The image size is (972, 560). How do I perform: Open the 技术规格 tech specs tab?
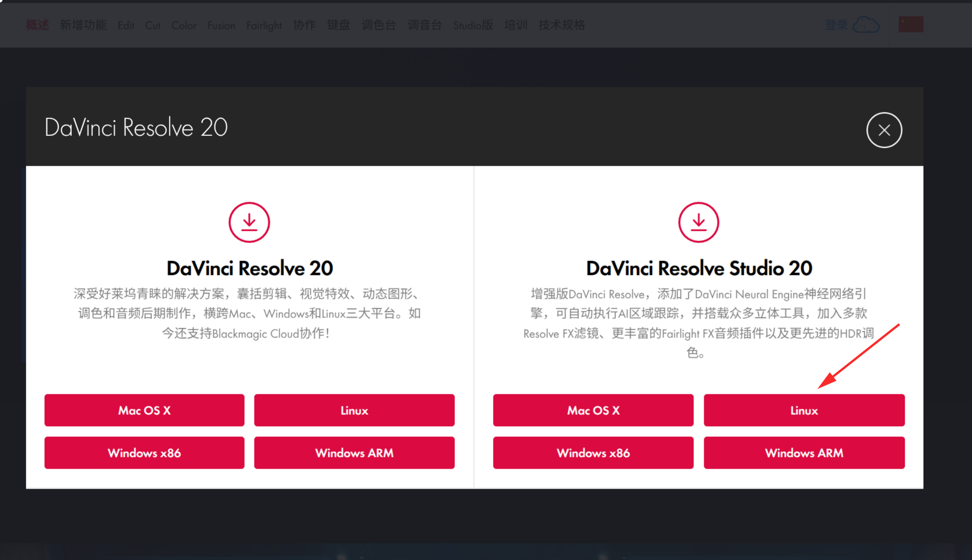tap(562, 25)
